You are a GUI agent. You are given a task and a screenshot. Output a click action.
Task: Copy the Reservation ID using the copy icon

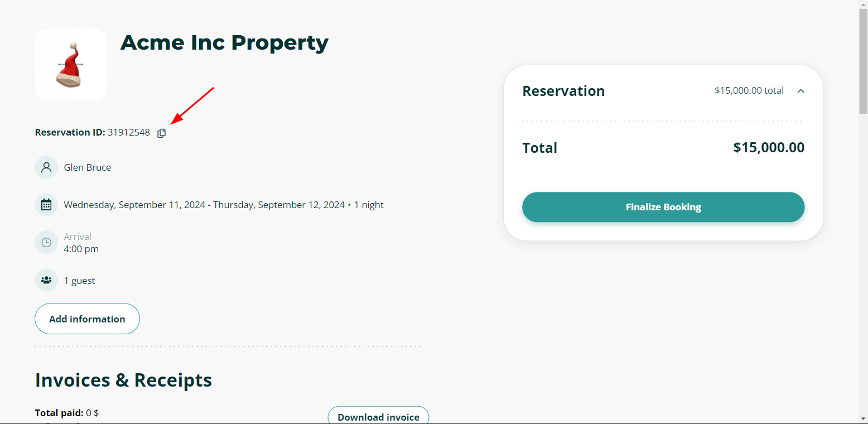(x=162, y=132)
